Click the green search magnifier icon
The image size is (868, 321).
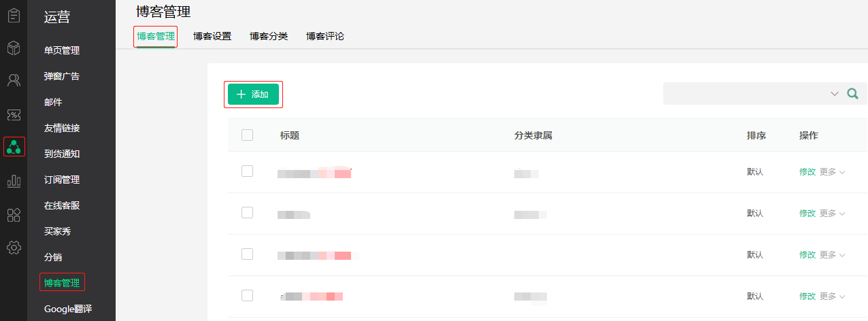(x=852, y=94)
